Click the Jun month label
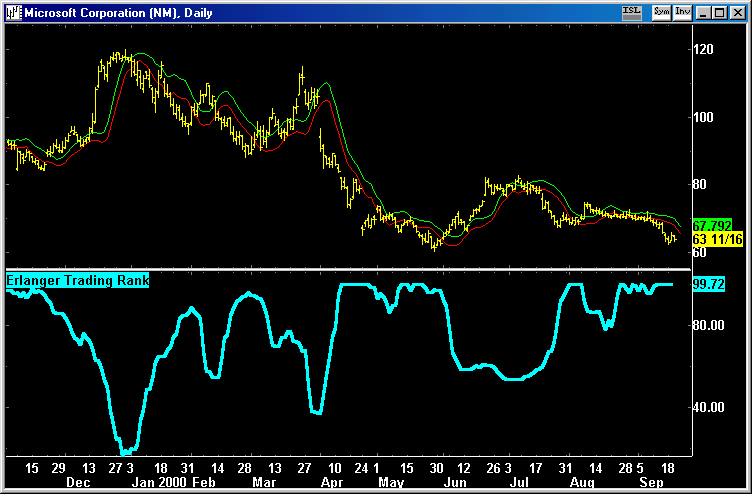The image size is (752, 494). pos(456,482)
